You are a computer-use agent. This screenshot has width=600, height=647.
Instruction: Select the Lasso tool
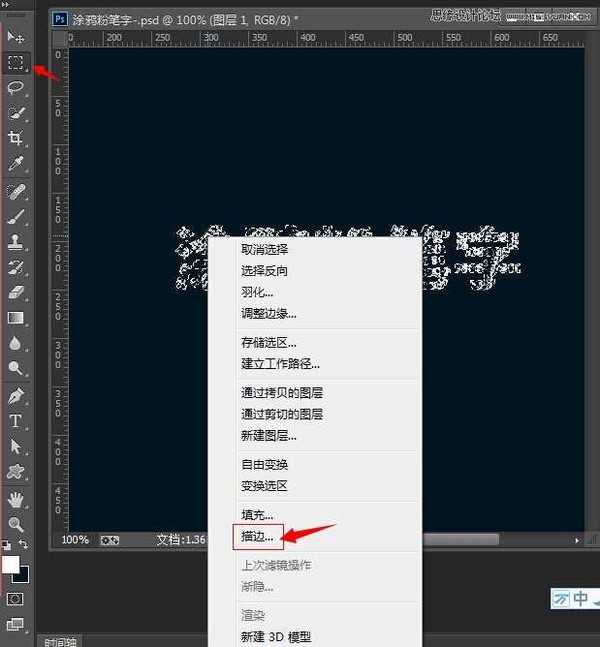pos(16,87)
